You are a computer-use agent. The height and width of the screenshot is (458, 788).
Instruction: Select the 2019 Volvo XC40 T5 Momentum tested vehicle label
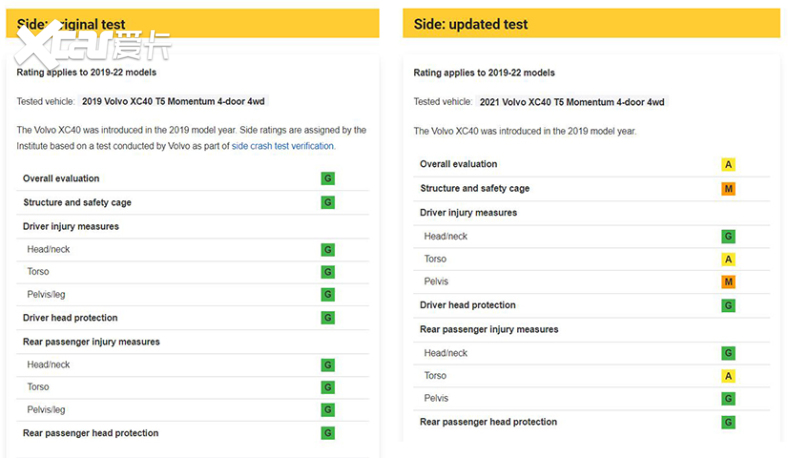(173, 102)
